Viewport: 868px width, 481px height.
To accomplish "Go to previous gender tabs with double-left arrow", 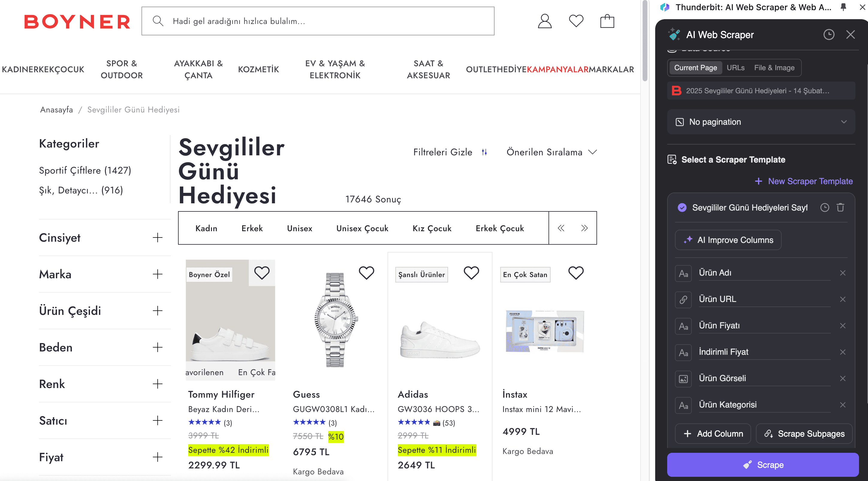I will coord(561,228).
